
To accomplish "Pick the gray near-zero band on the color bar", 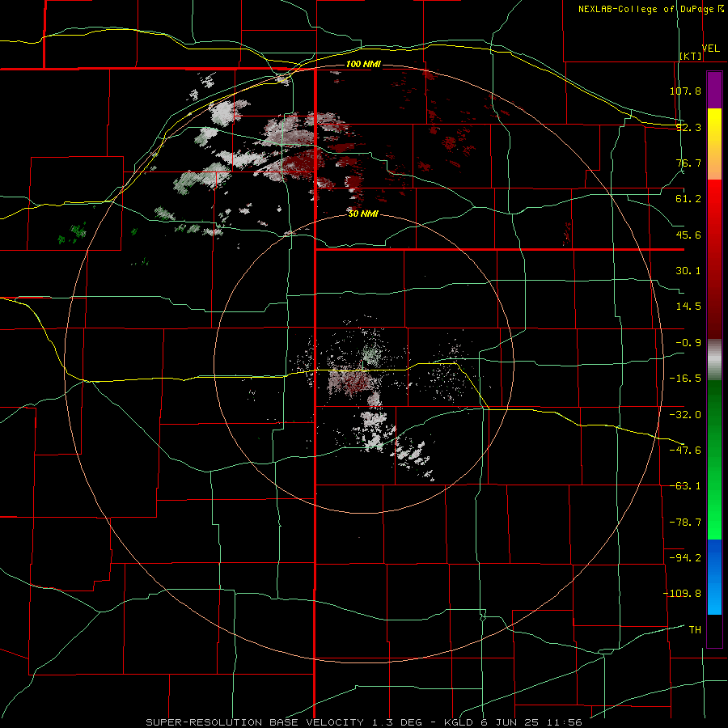I will click(714, 360).
